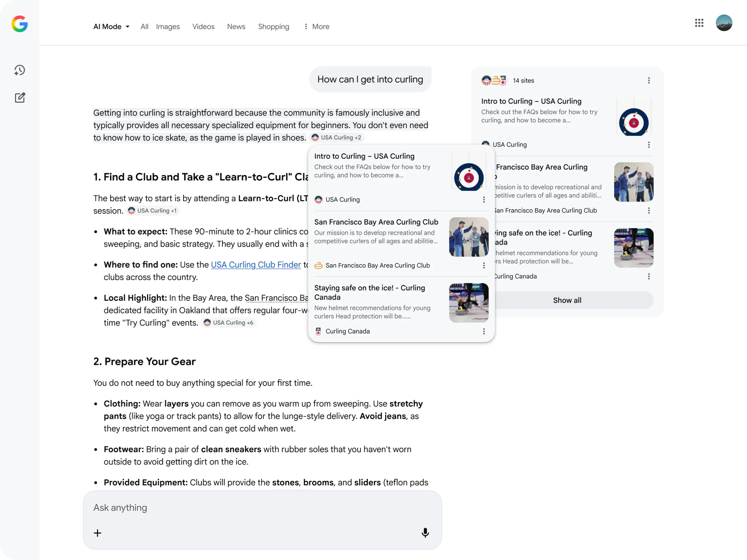Click the 'USA Curling +1' citation chip
747x560 pixels.
click(152, 210)
